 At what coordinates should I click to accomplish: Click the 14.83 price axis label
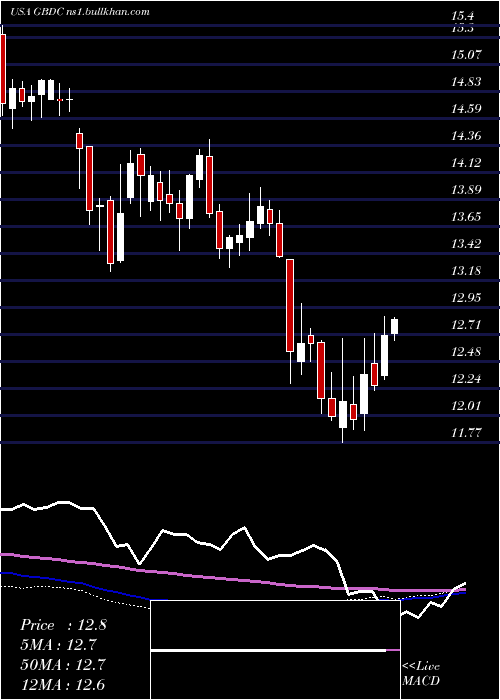click(467, 82)
